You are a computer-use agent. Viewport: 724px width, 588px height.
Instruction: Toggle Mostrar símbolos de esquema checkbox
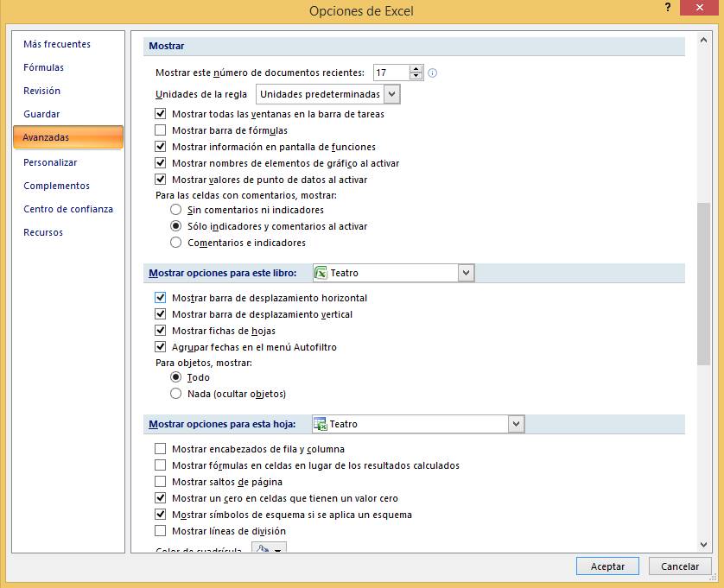[x=160, y=514]
